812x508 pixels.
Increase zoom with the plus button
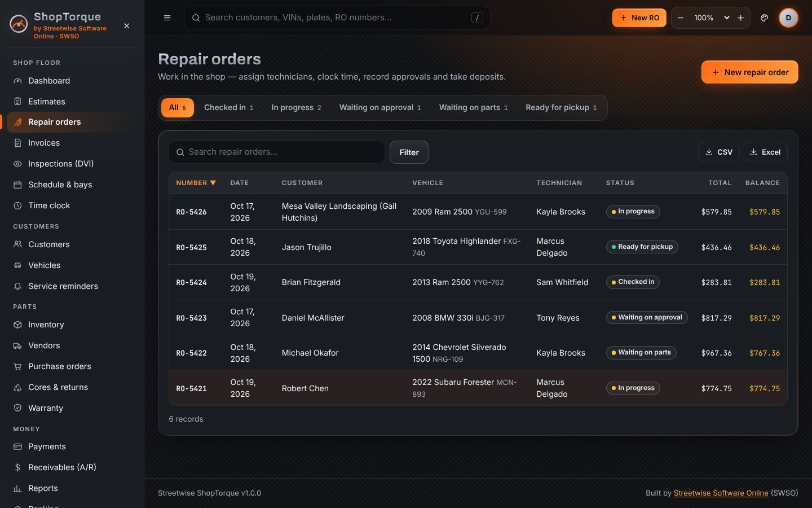(x=741, y=17)
